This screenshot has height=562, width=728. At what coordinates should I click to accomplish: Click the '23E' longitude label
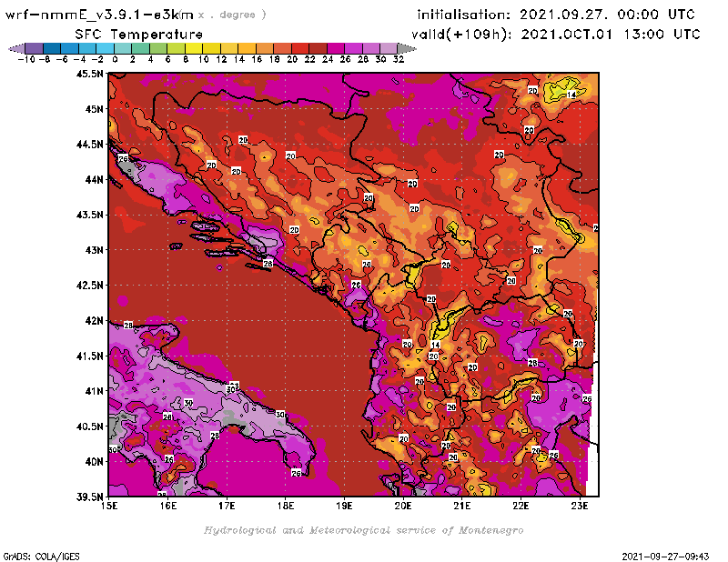pyautogui.click(x=580, y=506)
